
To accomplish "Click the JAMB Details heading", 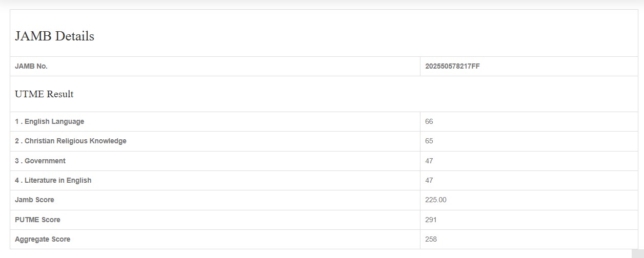I will tap(54, 36).
